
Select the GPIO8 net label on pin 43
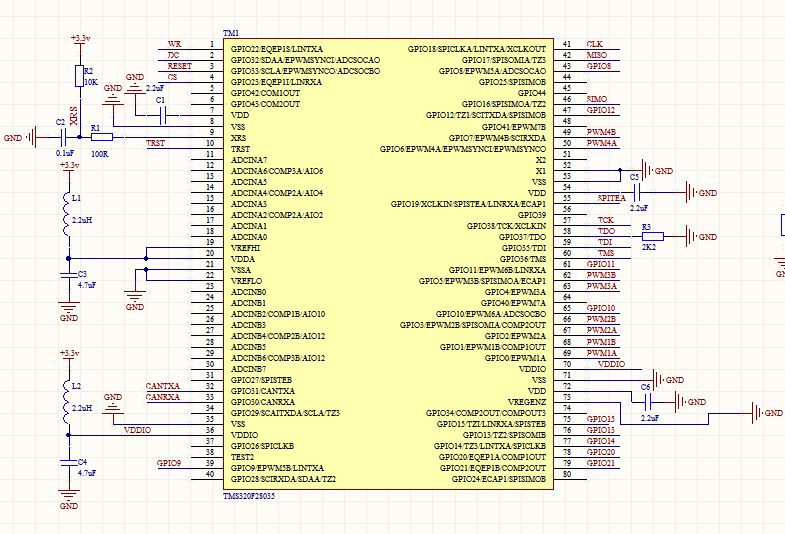coord(599,66)
